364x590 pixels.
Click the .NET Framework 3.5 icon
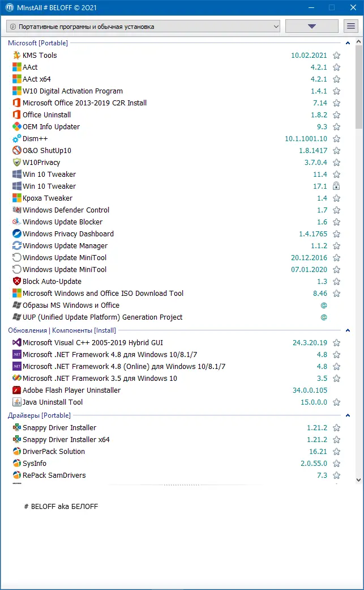[17, 378]
